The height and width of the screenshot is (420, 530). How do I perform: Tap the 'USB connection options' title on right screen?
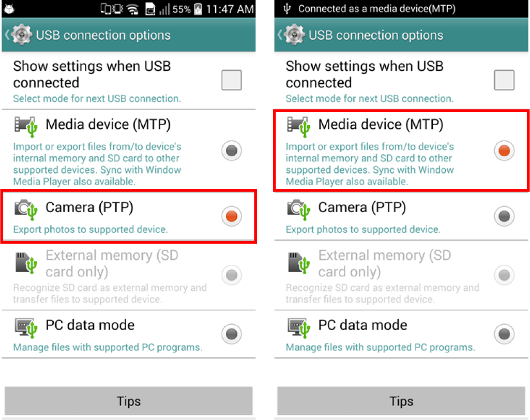click(x=376, y=35)
